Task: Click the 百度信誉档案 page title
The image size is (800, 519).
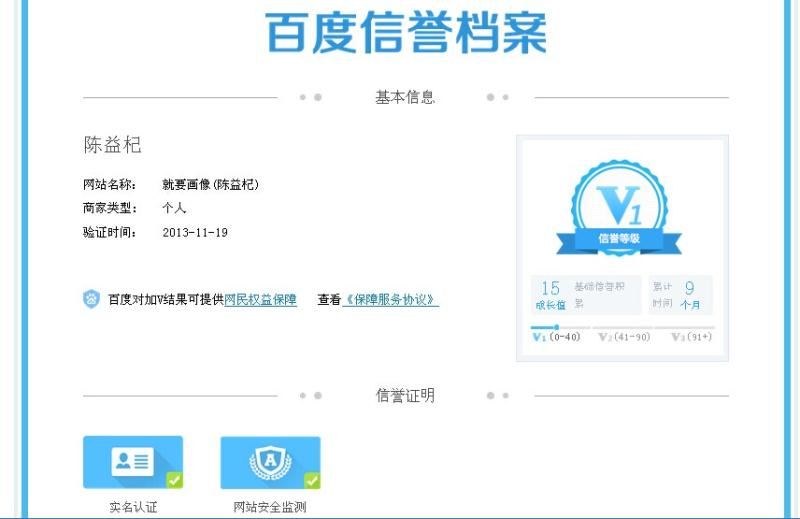Action: [x=406, y=33]
